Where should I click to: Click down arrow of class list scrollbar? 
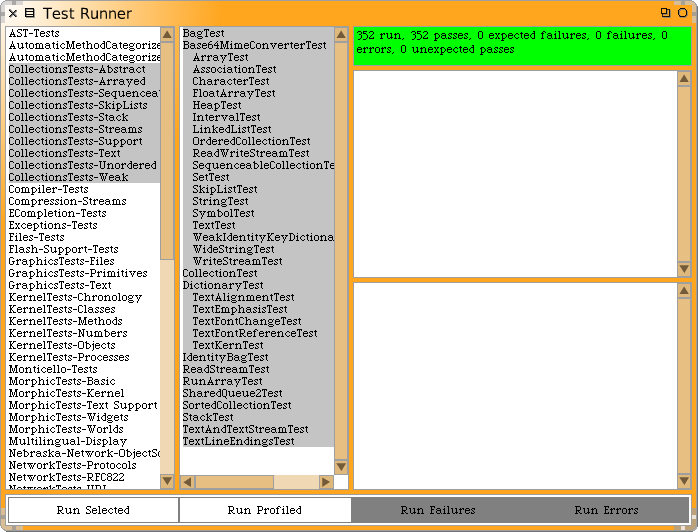[341, 482]
